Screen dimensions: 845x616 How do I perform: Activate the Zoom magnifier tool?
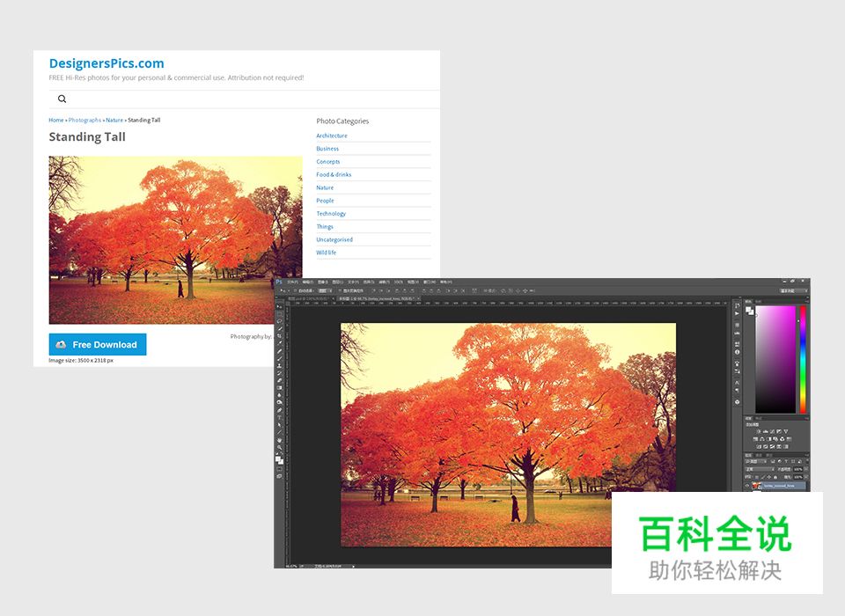tap(280, 448)
